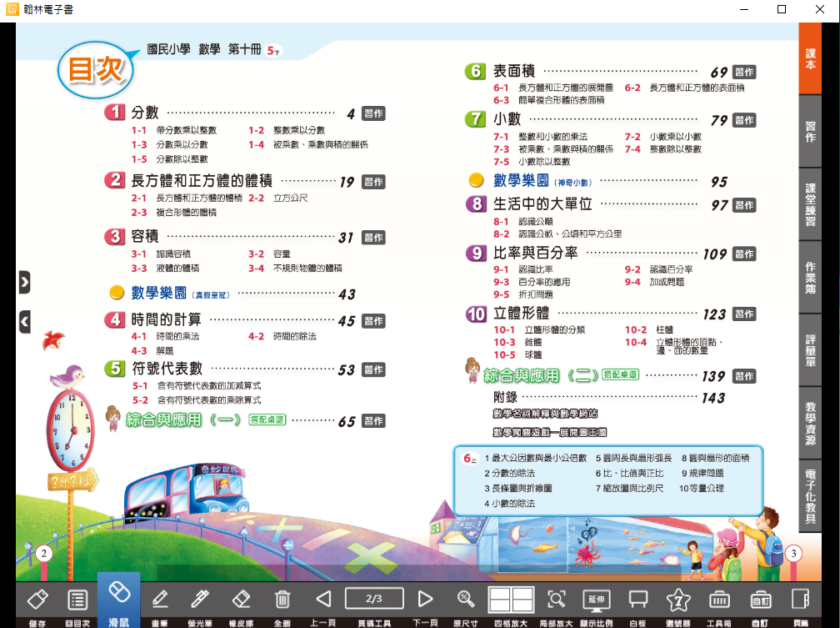Select the 畫筆 pen tool
This screenshot has height=628, width=840.
[x=160, y=599]
